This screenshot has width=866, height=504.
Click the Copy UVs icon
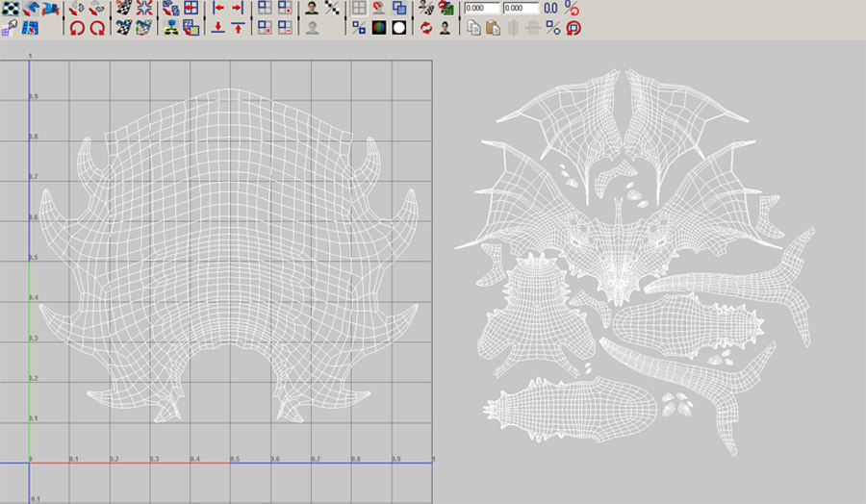473,28
